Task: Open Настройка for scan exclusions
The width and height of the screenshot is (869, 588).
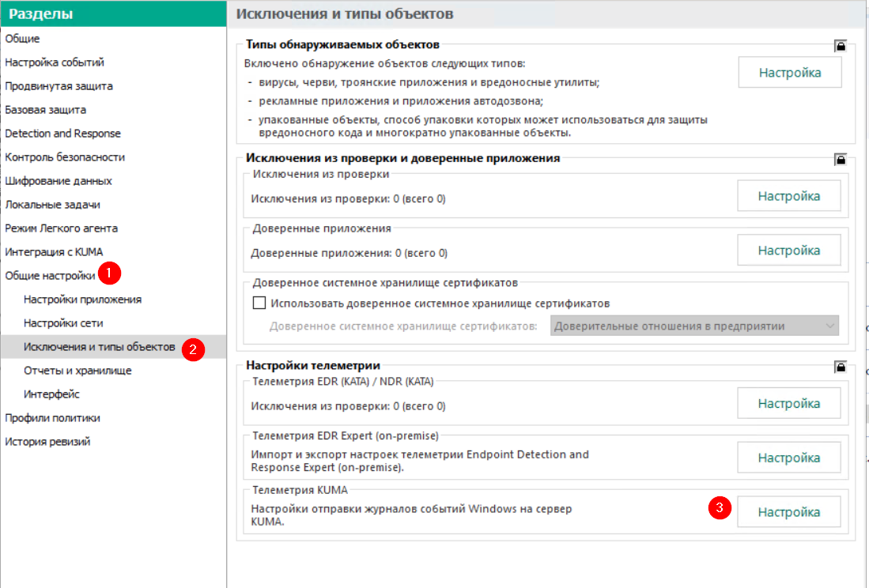Action: [x=788, y=196]
